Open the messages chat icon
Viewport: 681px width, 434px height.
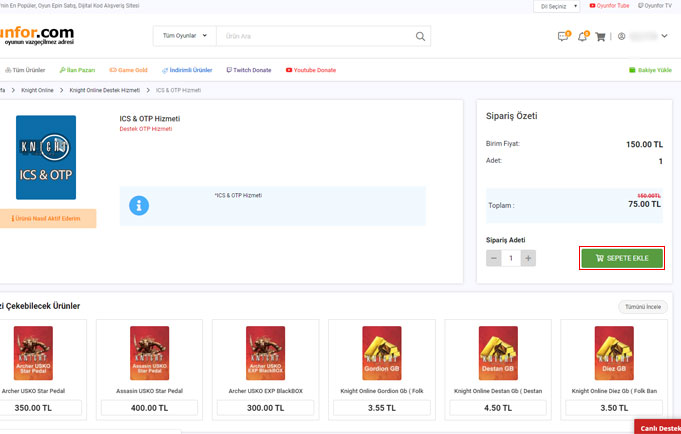(x=563, y=37)
